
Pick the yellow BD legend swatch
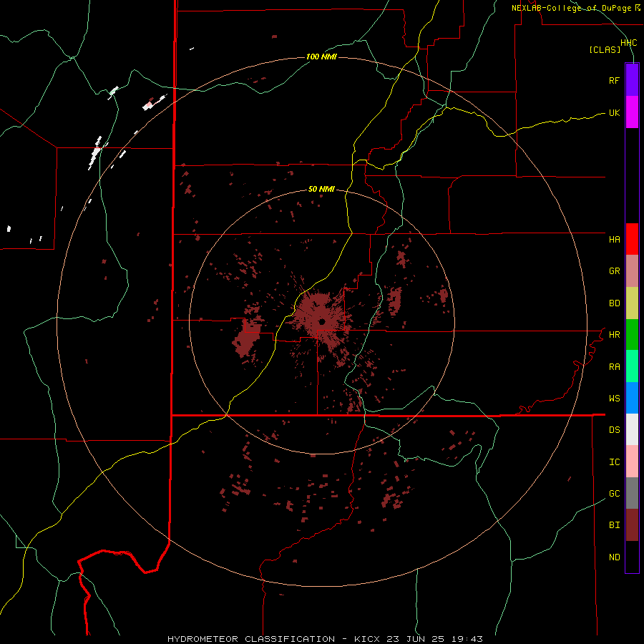(632, 303)
